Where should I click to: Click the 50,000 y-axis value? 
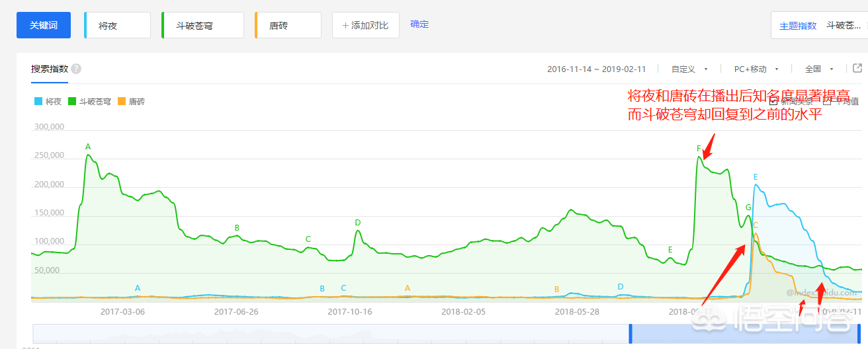click(x=46, y=270)
